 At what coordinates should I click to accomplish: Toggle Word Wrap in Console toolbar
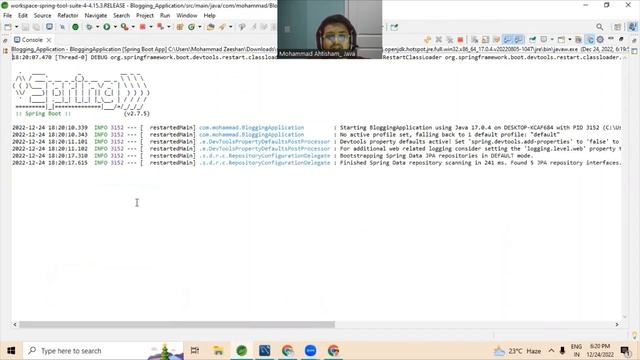[x=496, y=40]
